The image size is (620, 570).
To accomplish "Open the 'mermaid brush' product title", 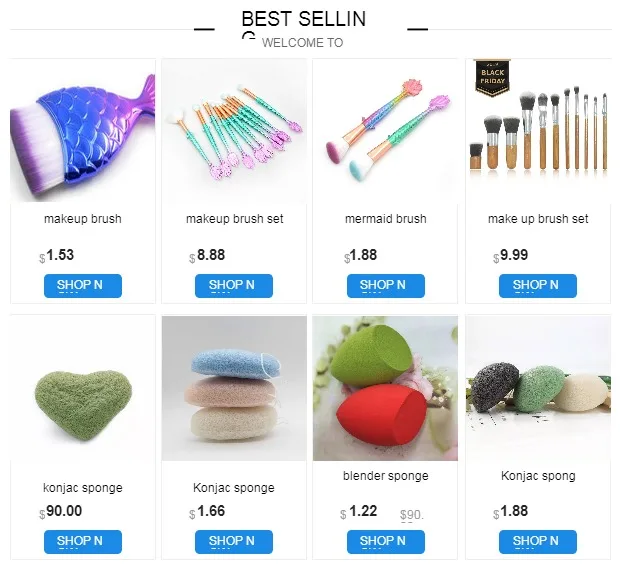I will click(386, 219).
